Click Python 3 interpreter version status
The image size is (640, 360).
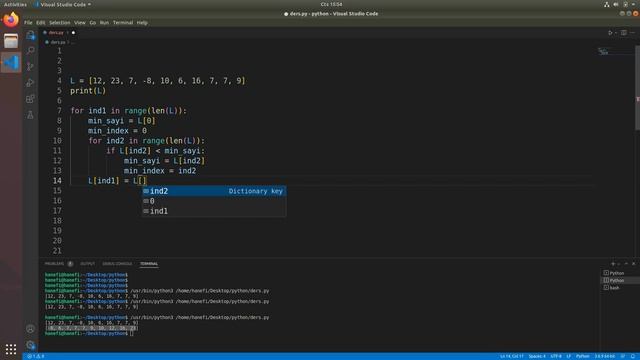[604, 356]
